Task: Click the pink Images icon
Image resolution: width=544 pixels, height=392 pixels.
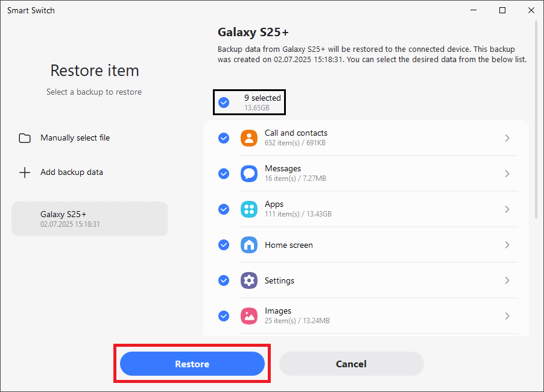Action: [x=248, y=316]
